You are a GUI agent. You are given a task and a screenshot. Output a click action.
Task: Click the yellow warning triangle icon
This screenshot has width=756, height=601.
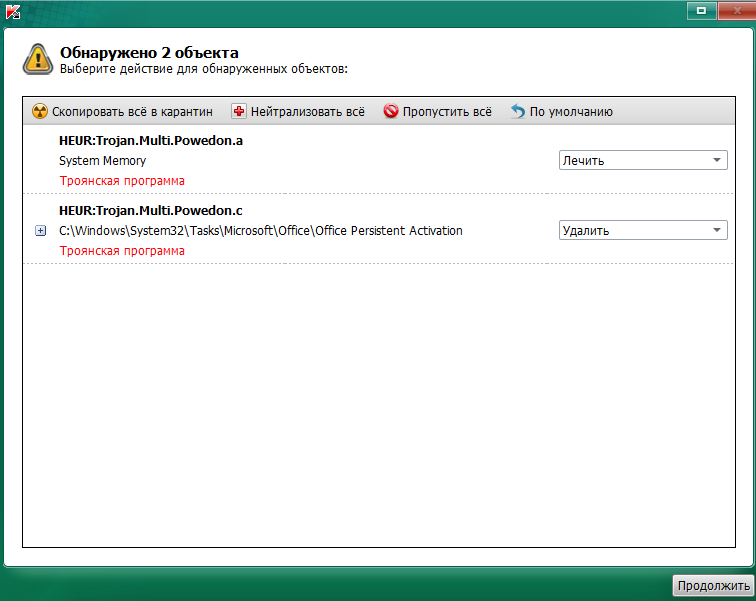38,60
